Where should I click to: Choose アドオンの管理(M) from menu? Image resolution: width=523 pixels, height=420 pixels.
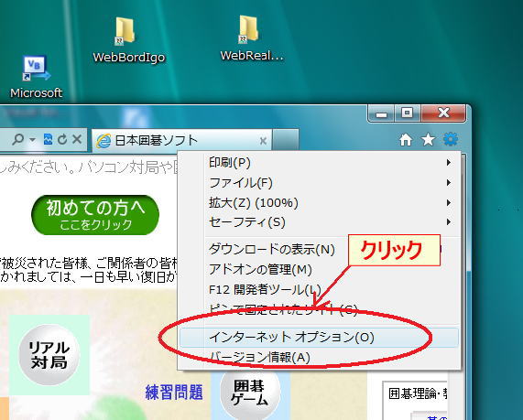pos(260,269)
